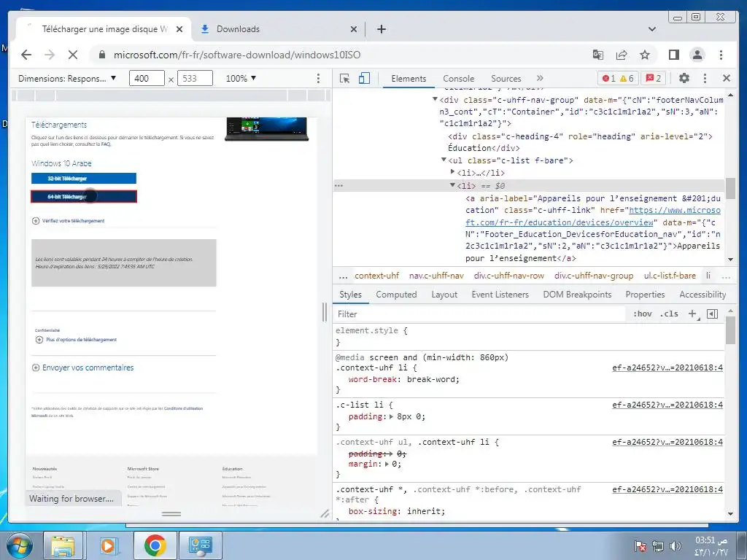Go back using the browser back arrow
The width and height of the screenshot is (747, 560).
click(x=26, y=55)
